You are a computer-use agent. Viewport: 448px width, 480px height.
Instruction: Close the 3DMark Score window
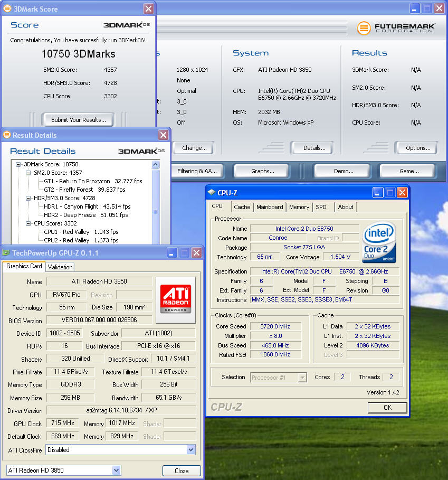148,8
